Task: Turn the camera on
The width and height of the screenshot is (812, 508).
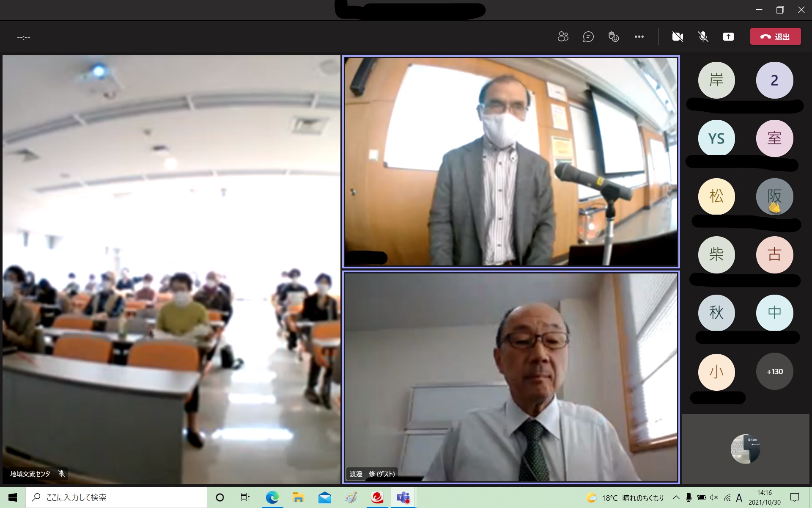Action: coord(678,37)
